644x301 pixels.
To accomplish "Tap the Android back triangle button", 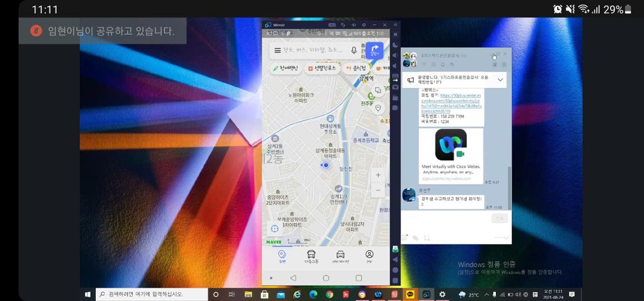I will [x=293, y=278].
